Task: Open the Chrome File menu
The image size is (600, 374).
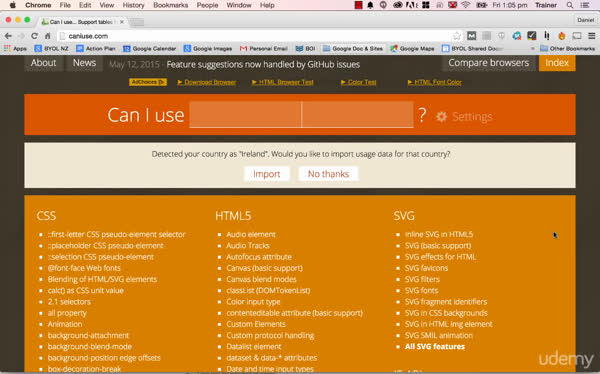Action: (x=65, y=5)
